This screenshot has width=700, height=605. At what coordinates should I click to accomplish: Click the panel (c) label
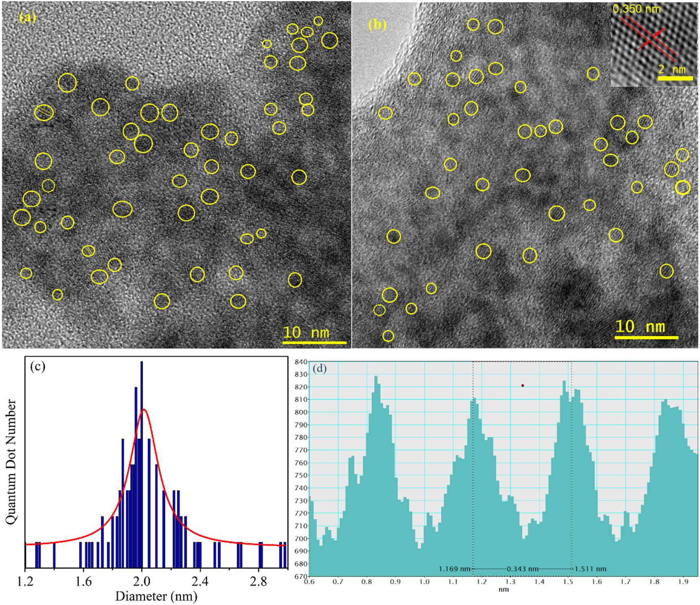[38, 366]
